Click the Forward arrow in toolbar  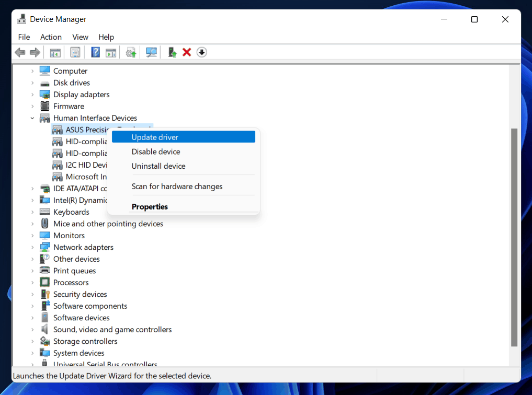35,52
